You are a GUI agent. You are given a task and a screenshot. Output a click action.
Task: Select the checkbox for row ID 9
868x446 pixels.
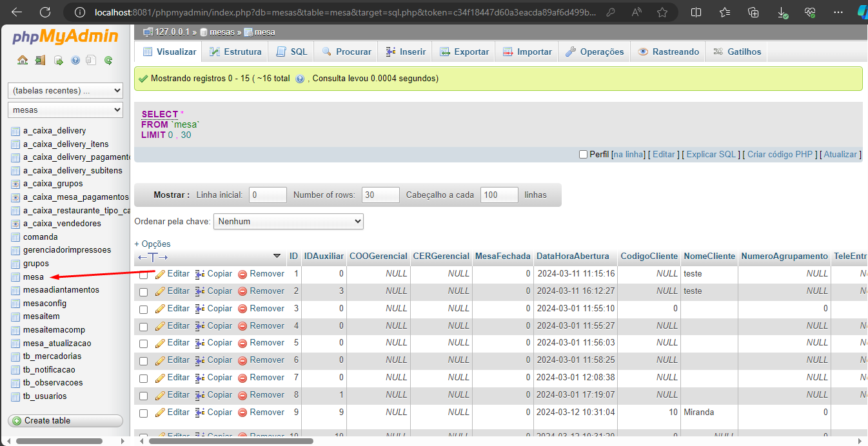click(x=144, y=413)
